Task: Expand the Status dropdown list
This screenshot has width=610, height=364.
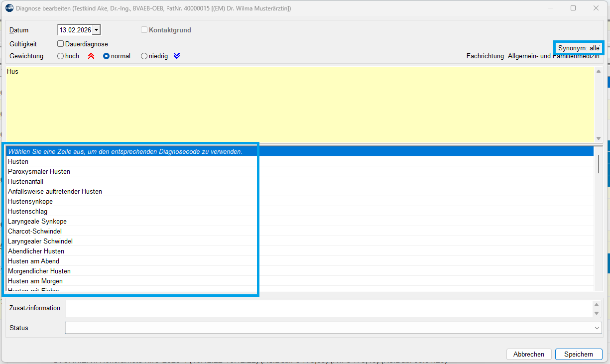Action: point(597,328)
